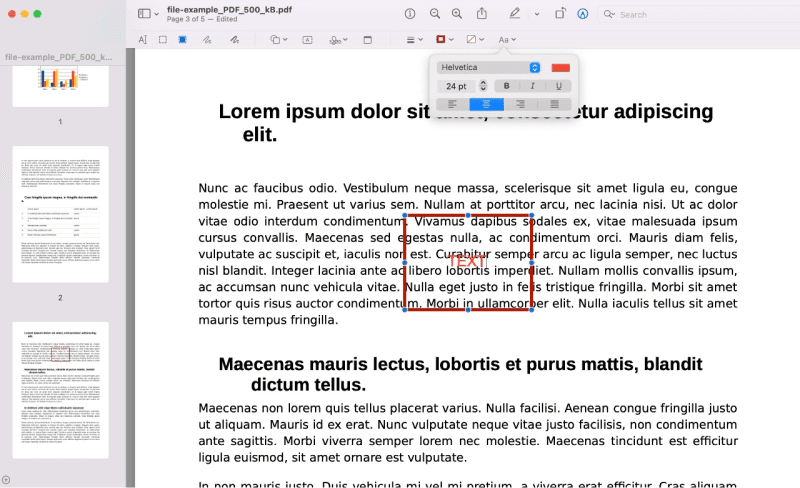
Task: Click the 'Page 3 of 5 — Edited' subtitle
Action: [x=202, y=19]
